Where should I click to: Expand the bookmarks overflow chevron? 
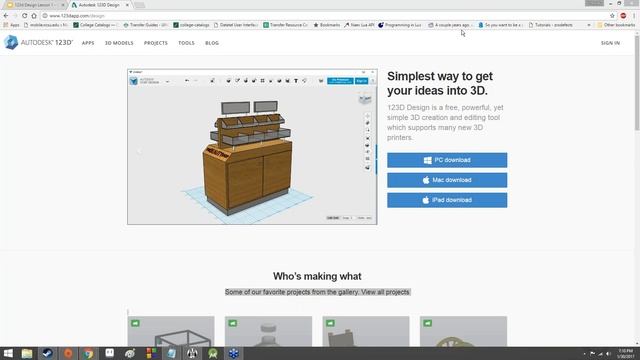coord(589,25)
